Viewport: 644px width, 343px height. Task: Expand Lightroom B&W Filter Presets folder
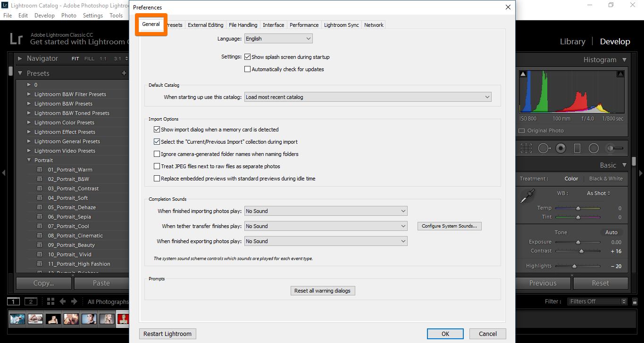point(29,94)
